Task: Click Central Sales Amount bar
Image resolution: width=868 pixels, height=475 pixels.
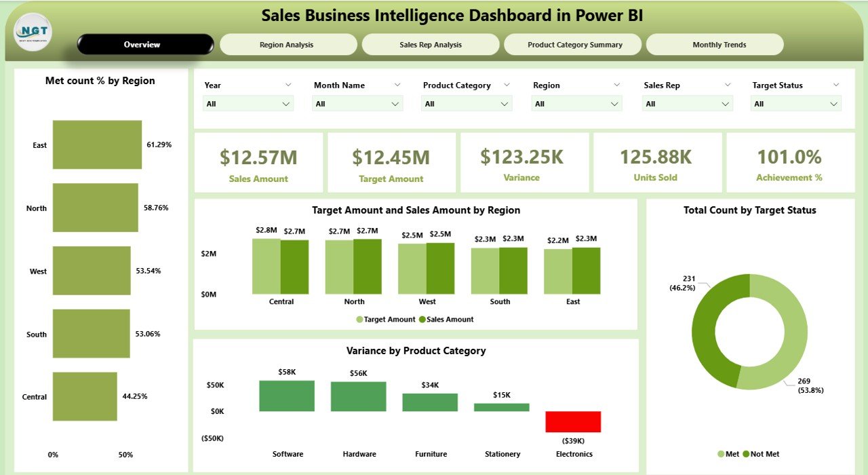Action: (295, 267)
